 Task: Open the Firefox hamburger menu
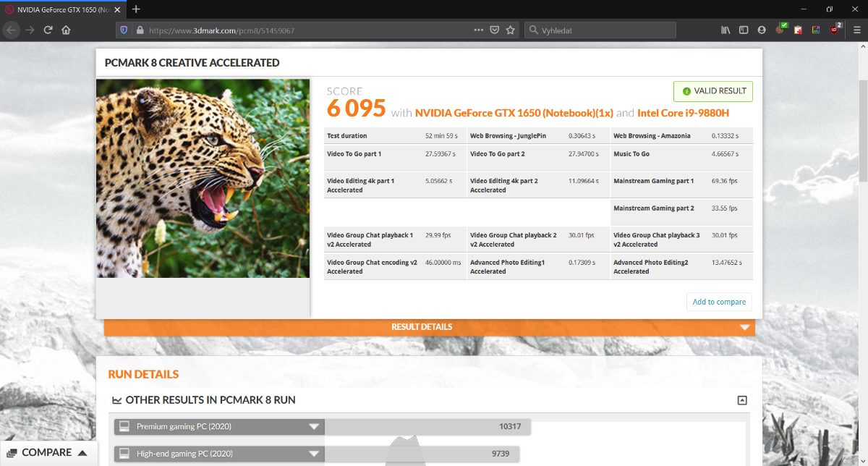coord(856,30)
